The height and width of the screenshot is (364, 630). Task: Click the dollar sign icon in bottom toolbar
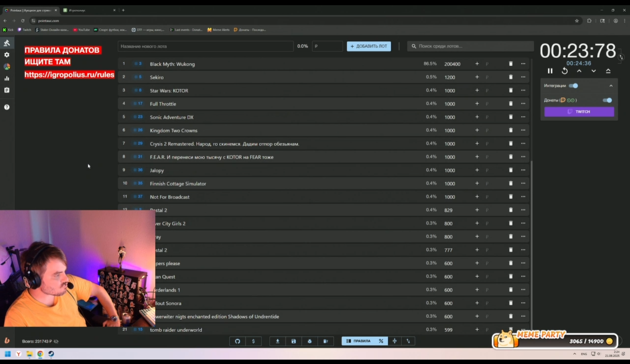[x=253, y=341]
